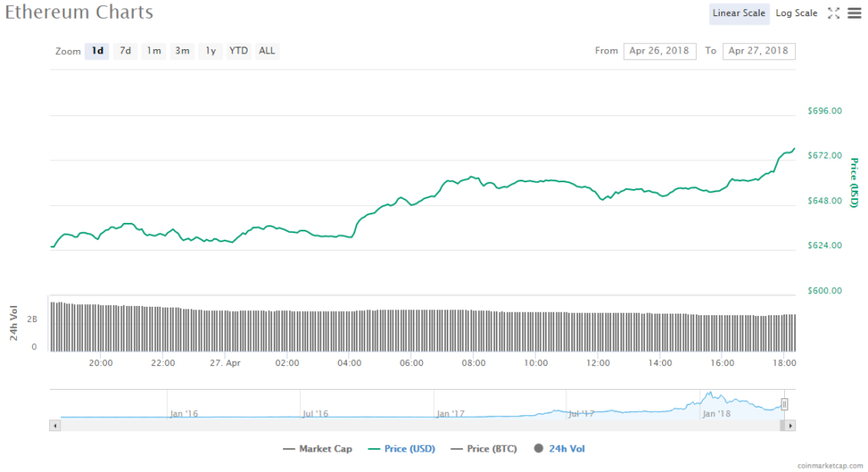Set zoom to 3m
This screenshot has width=868, height=472.
(182, 51)
